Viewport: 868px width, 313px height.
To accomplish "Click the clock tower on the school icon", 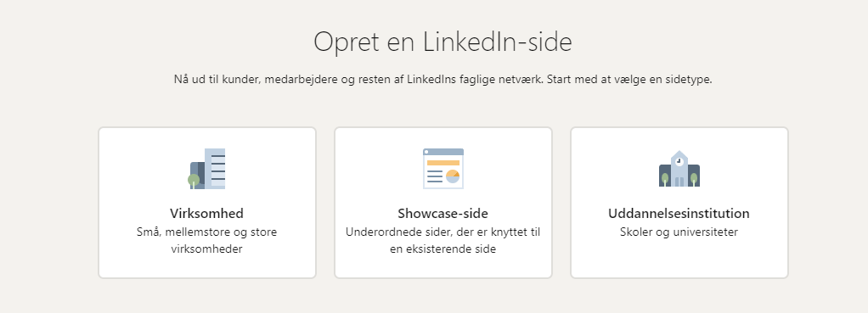I will coord(679,161).
